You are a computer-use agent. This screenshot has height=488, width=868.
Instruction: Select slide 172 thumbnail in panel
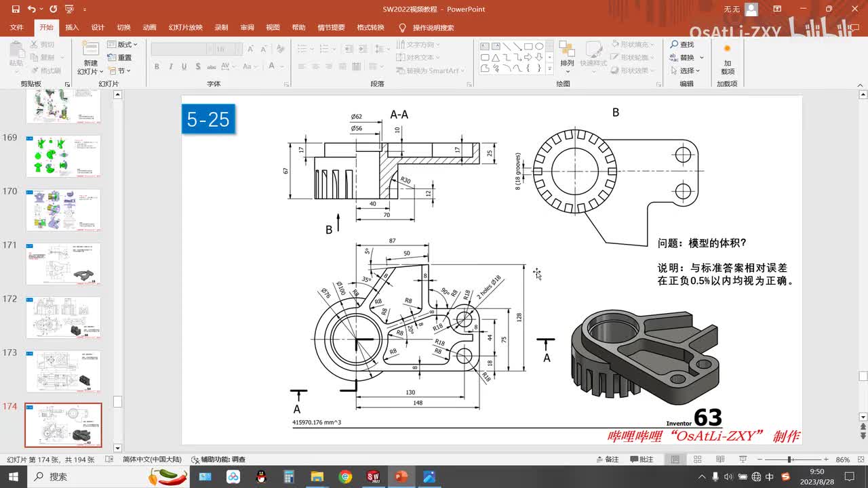[63, 317]
